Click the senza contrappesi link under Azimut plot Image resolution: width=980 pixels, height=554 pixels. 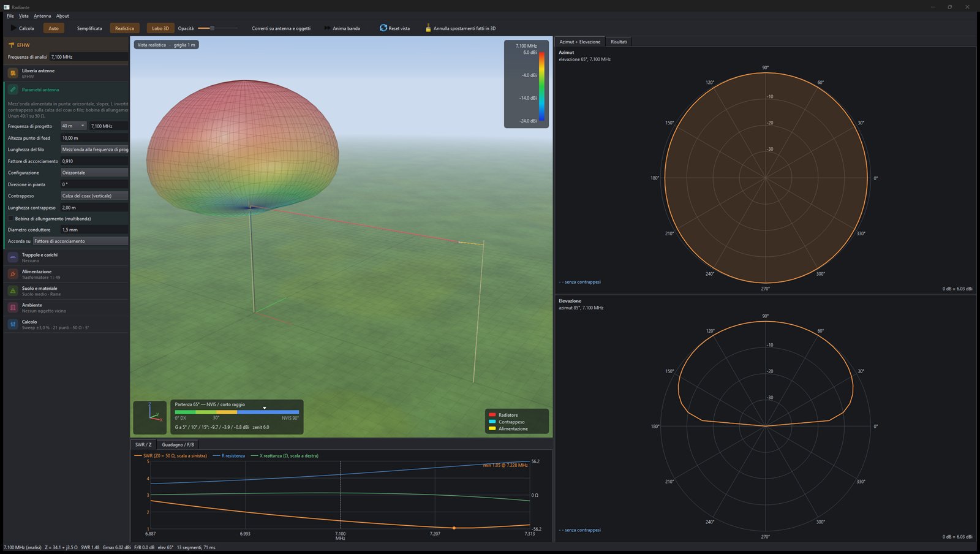click(580, 282)
